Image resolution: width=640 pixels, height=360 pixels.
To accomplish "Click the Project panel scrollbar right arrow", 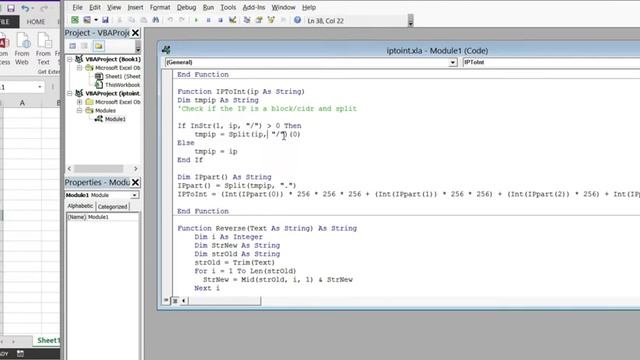I will (136, 169).
